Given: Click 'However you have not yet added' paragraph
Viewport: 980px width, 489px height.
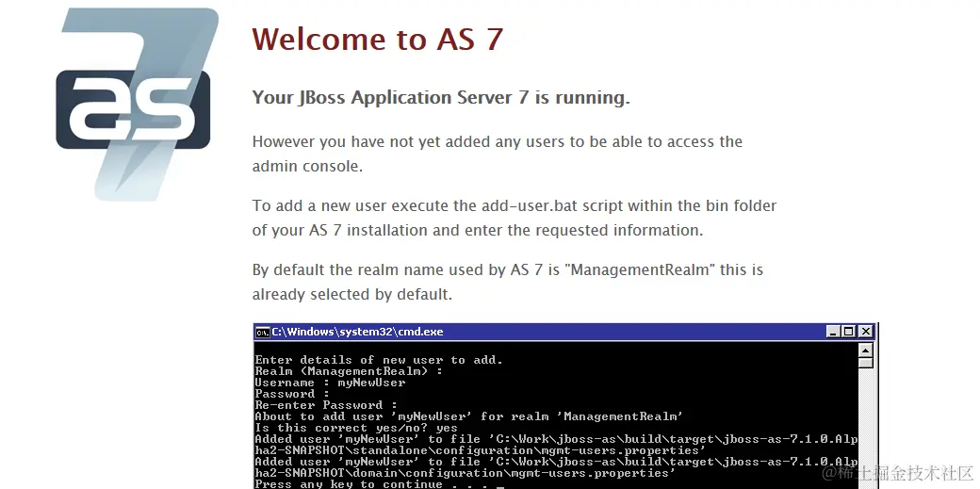Looking at the screenshot, I should click(x=498, y=154).
